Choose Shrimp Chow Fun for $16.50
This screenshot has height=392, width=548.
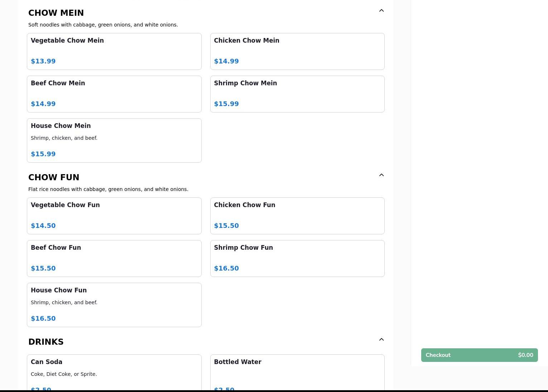point(297,258)
